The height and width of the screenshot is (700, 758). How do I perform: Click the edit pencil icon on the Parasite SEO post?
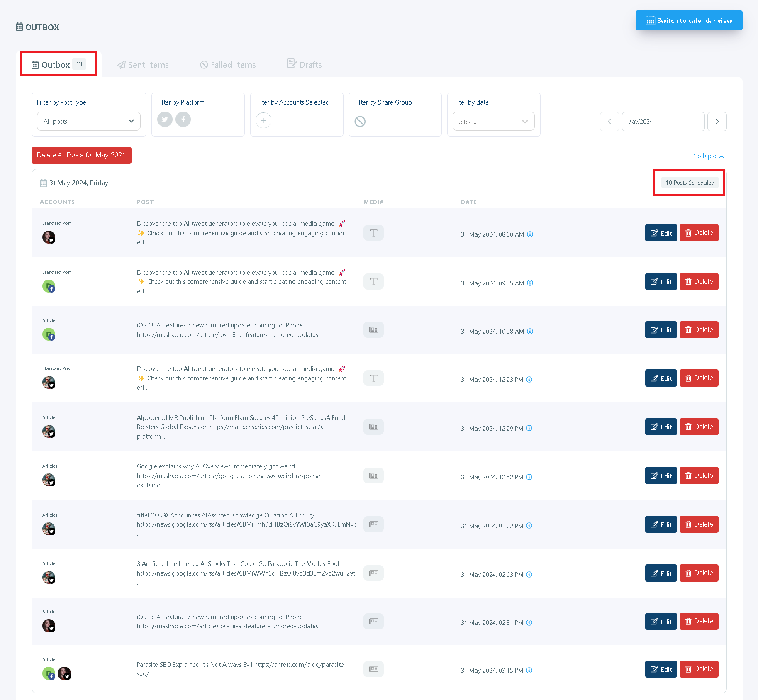coord(655,668)
